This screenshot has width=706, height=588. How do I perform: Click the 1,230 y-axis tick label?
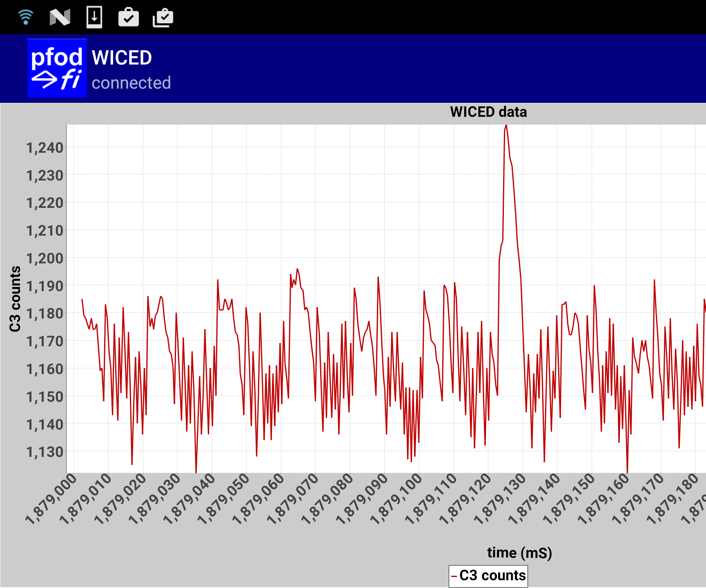(x=45, y=175)
